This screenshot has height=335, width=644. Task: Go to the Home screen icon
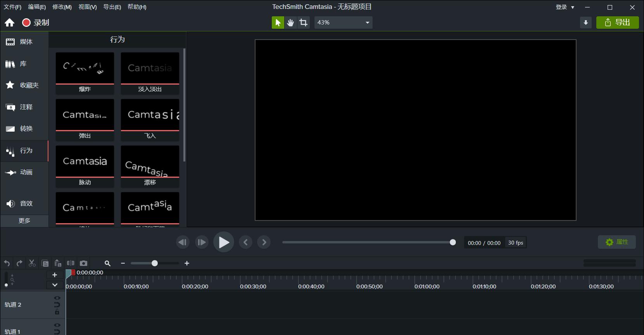(x=10, y=23)
